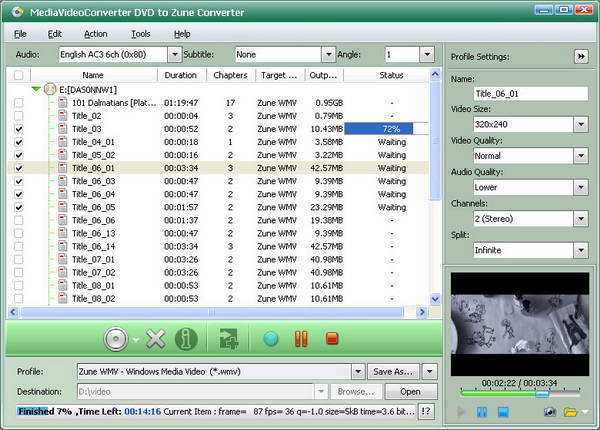The width and height of the screenshot is (600, 430).
Task: Take a snapshot with the camera icon
Action: (x=549, y=412)
